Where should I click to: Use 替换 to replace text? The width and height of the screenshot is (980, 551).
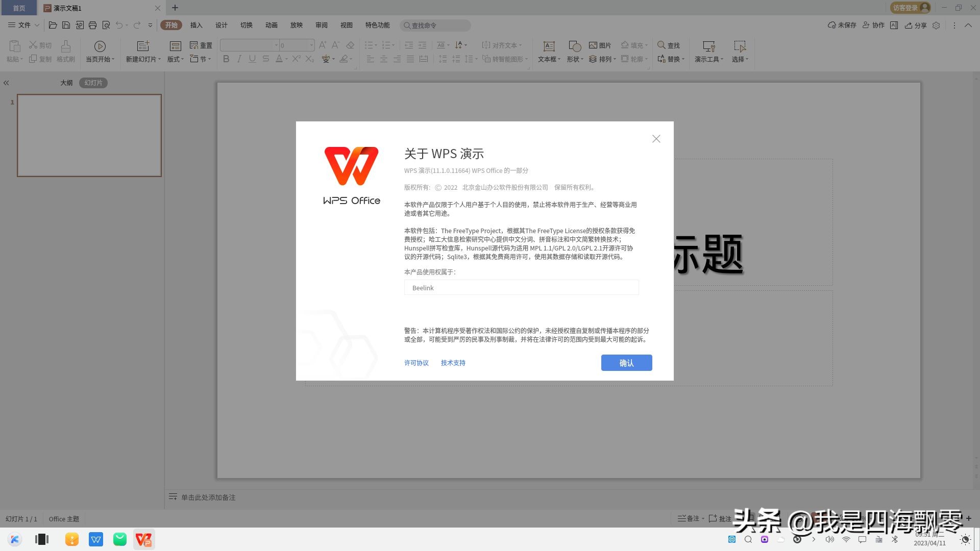673,59
